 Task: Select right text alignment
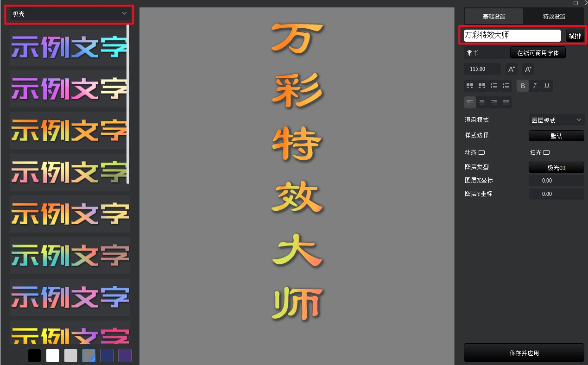click(x=493, y=102)
